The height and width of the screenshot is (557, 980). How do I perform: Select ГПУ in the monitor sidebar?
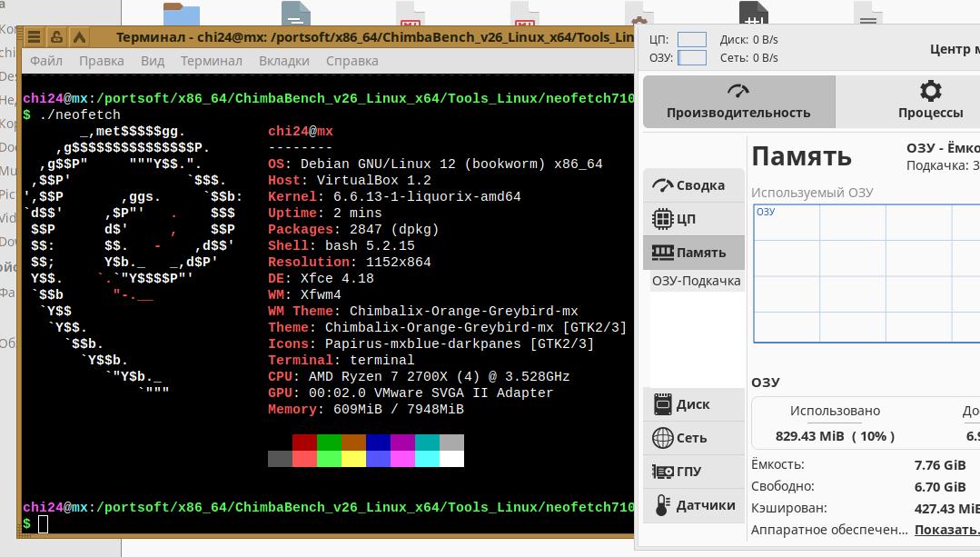point(694,472)
